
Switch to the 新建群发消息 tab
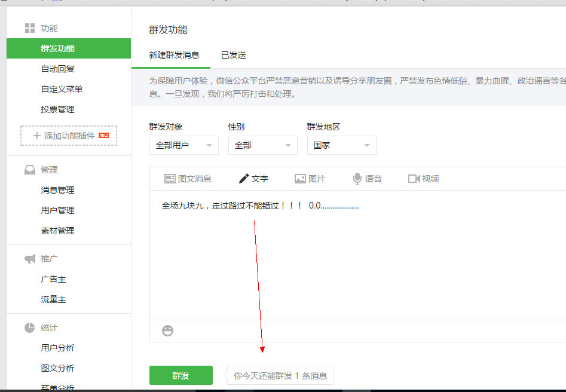point(174,55)
